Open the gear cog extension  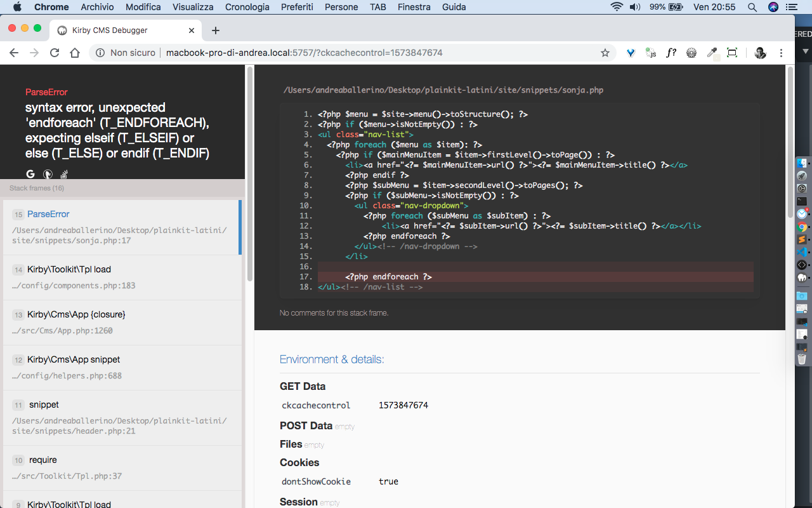click(x=691, y=53)
